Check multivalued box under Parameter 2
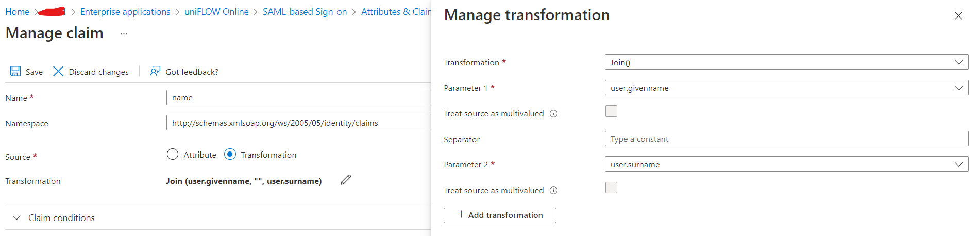 (x=611, y=188)
